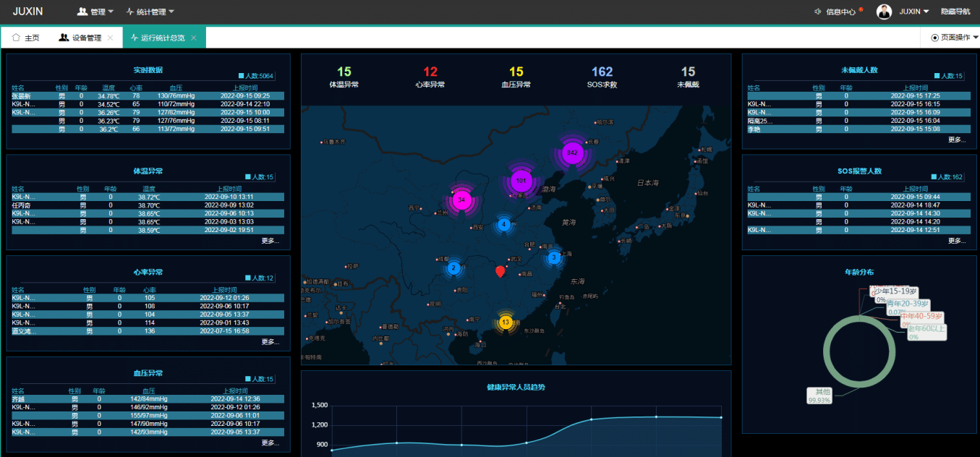
Task: Click 更多 link in 体温异常 panel
Action: click(x=270, y=241)
